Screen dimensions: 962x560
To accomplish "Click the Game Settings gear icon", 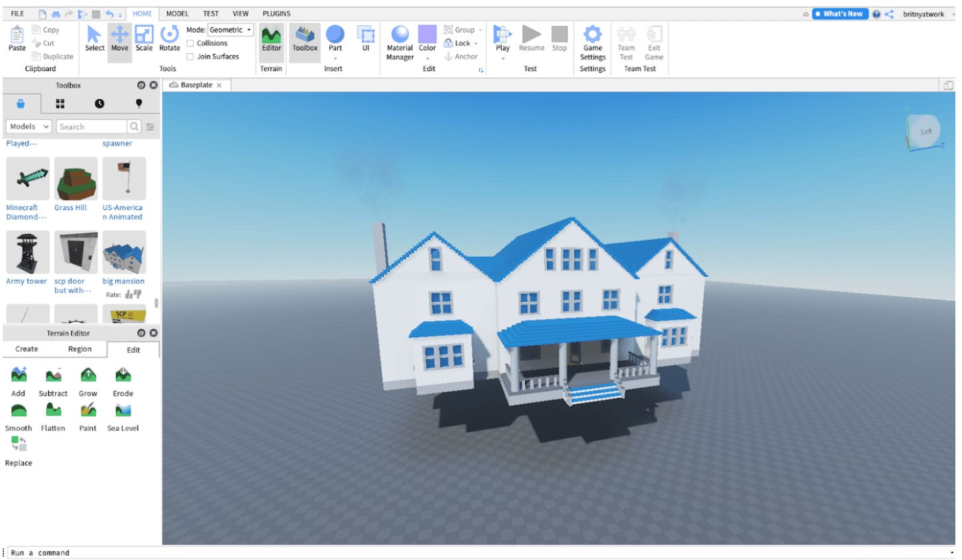I will (x=592, y=34).
